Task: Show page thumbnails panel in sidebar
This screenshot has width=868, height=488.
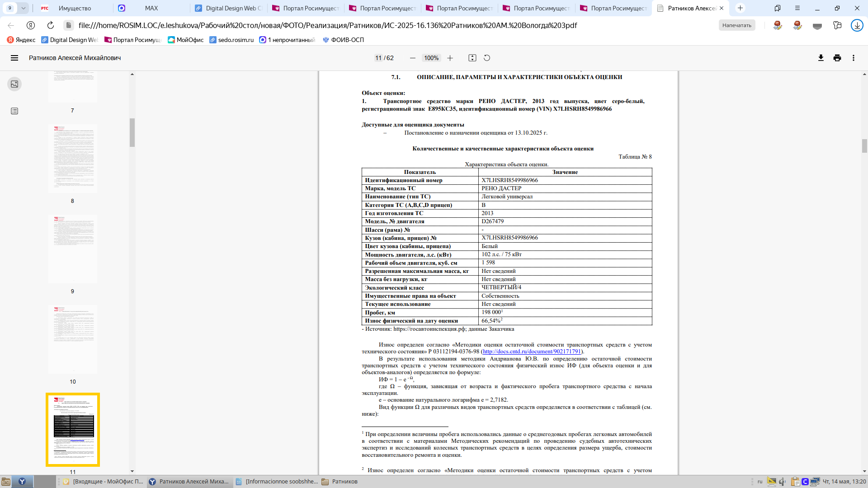Action: [x=14, y=84]
